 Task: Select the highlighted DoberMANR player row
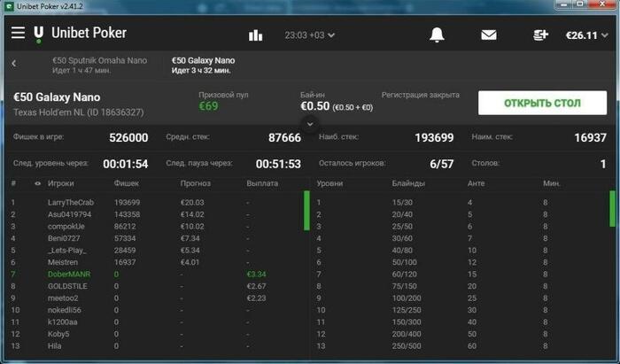pyautogui.click(x=157, y=274)
